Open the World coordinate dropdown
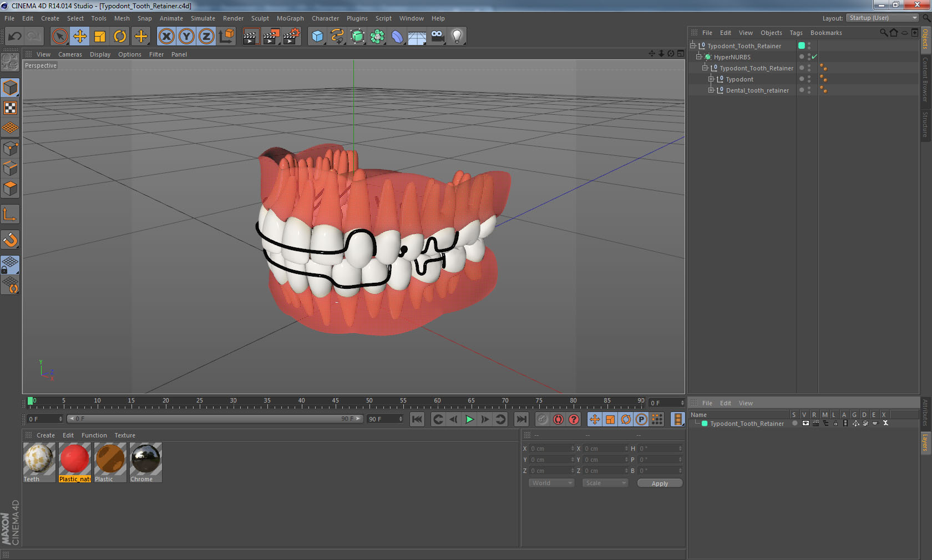The image size is (932, 560). click(551, 483)
